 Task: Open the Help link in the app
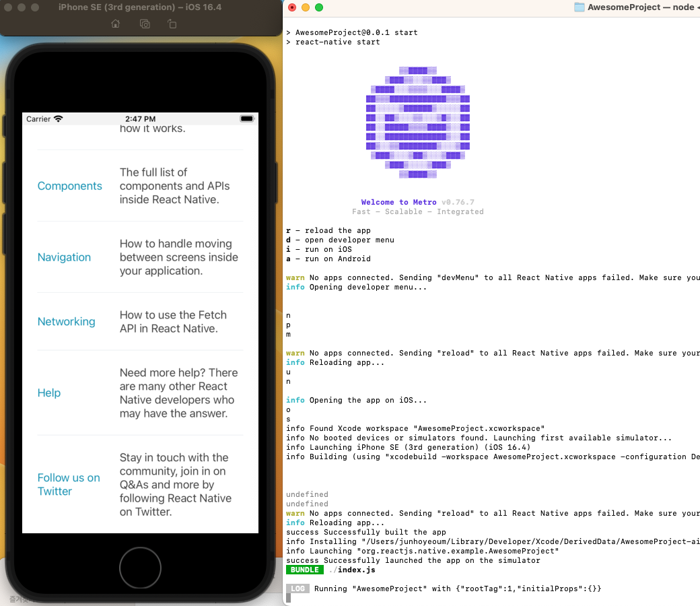click(x=49, y=393)
